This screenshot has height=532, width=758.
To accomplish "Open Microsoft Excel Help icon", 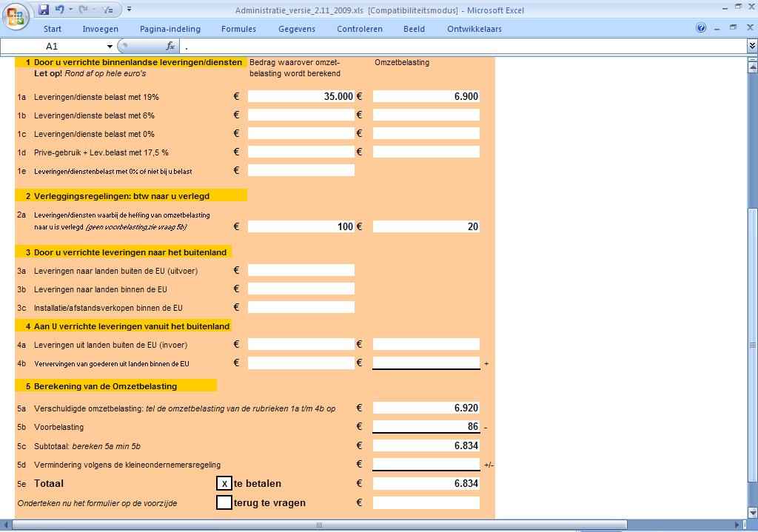I will [701, 28].
